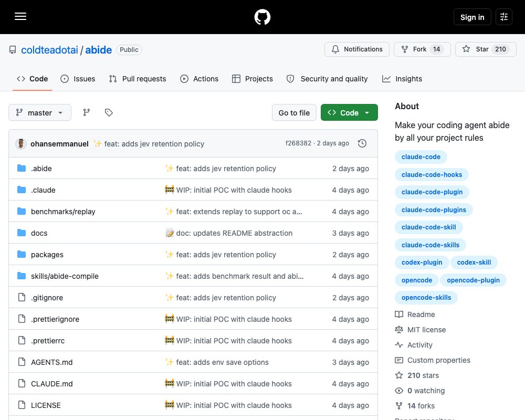Open the claude-code-skills topic tag
The image size is (525, 420).
430,245
